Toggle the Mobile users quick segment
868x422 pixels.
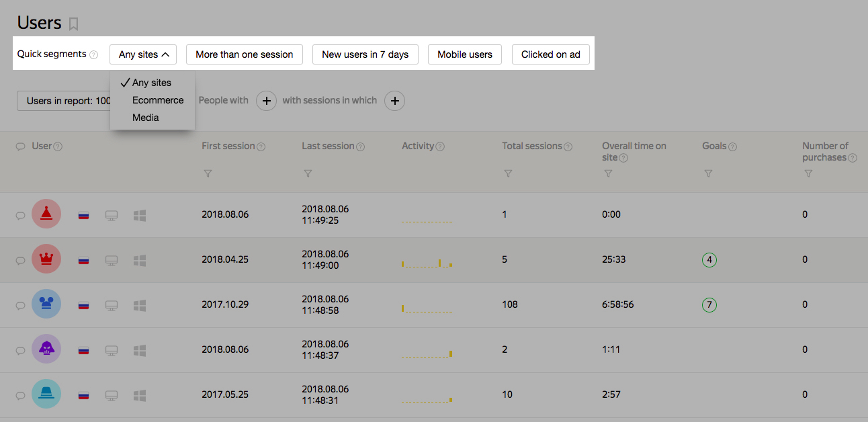(x=465, y=54)
